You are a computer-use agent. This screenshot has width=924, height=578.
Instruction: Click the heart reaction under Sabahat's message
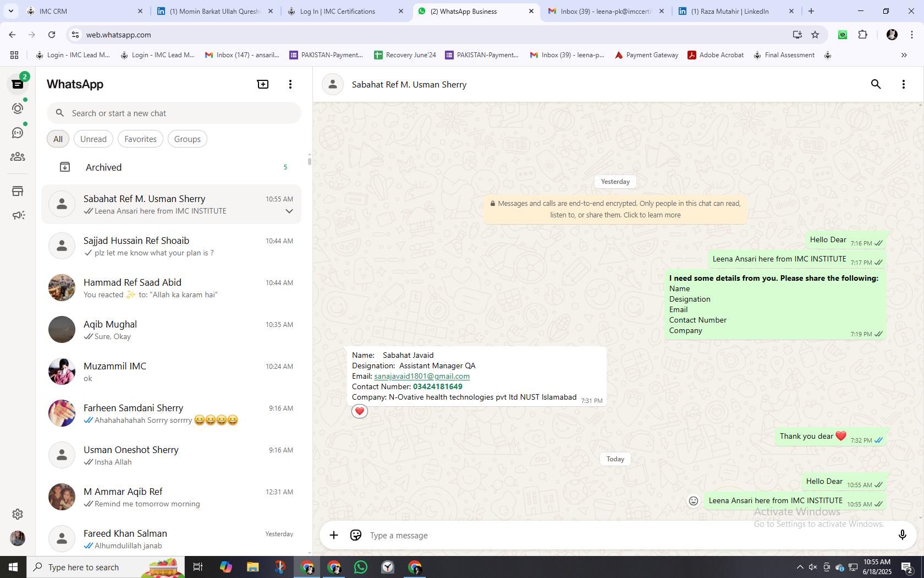click(x=360, y=411)
